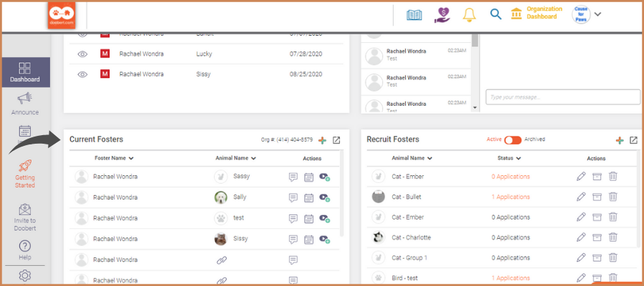Delete the Cat - Group 1 listing
This screenshot has width=644, height=286.
(613, 257)
